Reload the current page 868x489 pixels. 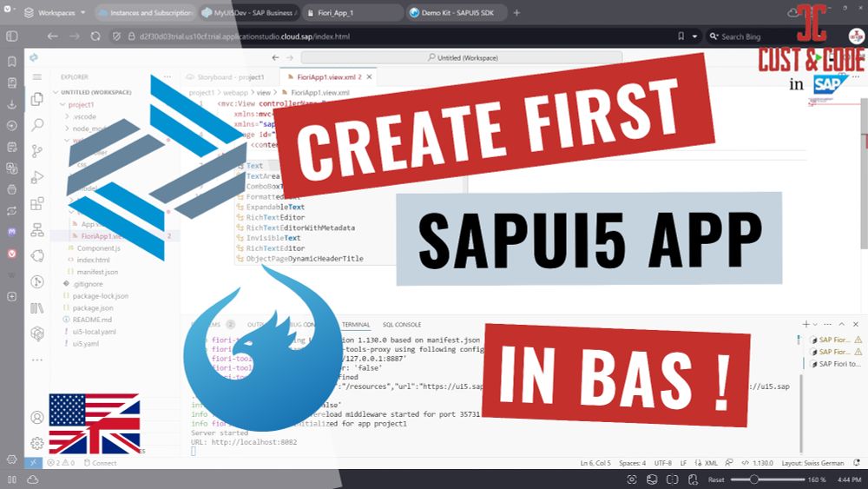95,36
